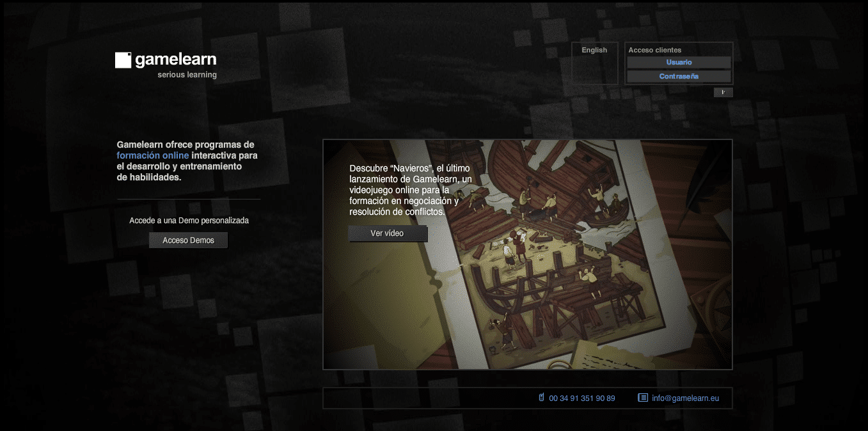Viewport: 868px width, 431px height.
Task: Click the gamelearn logo
Action: coord(165,59)
